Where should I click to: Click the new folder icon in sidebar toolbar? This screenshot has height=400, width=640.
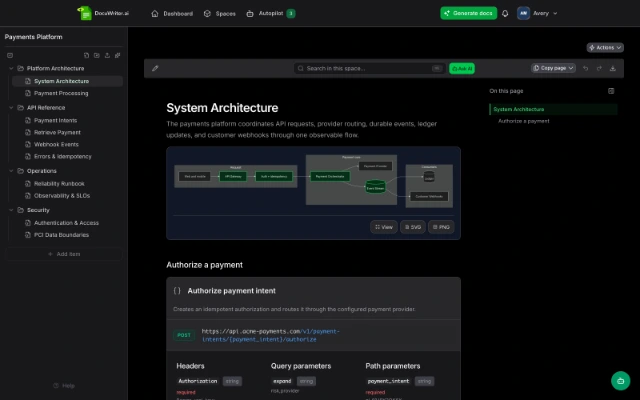coord(97,55)
